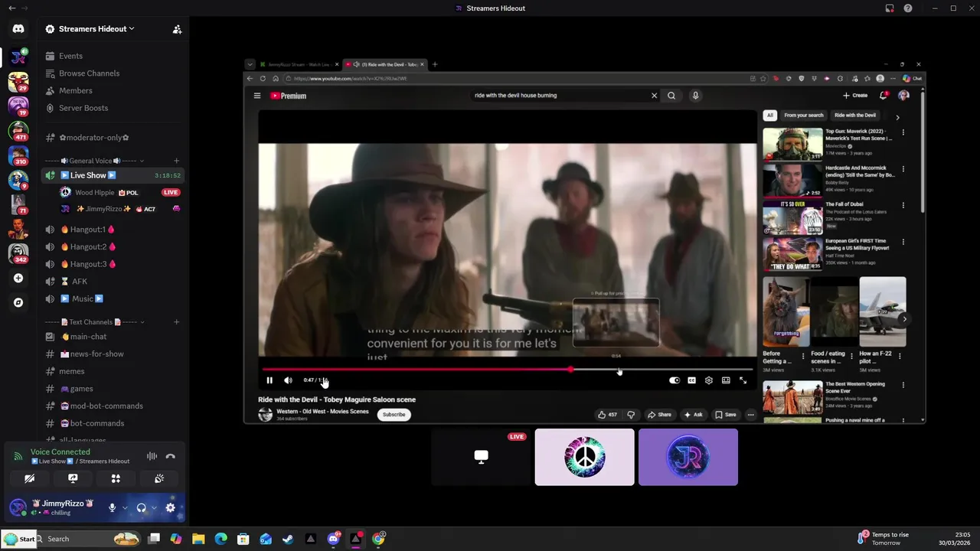Screen dimensions: 980x551
Task: Open the Discord inbox icon in title bar
Action: [890, 8]
